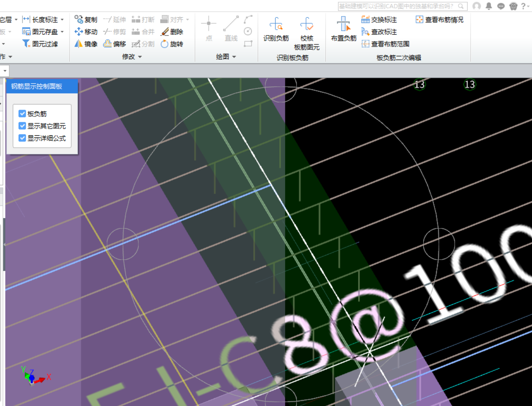Click 识别负筋 recognize rebar tool

[276, 29]
